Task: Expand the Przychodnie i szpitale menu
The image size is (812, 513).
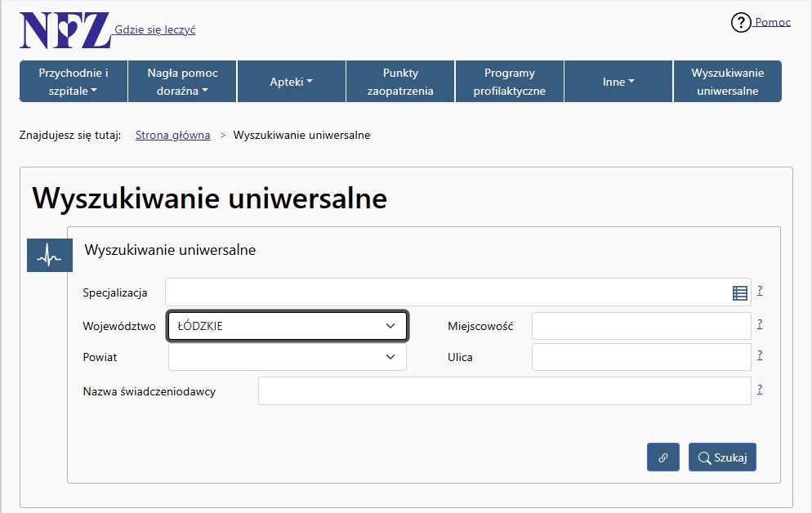Action: click(x=73, y=82)
